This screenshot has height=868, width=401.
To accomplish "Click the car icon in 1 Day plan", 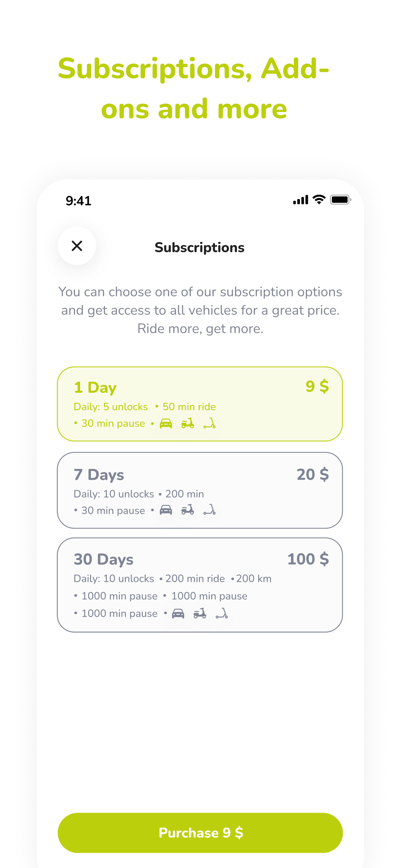I will (x=166, y=423).
